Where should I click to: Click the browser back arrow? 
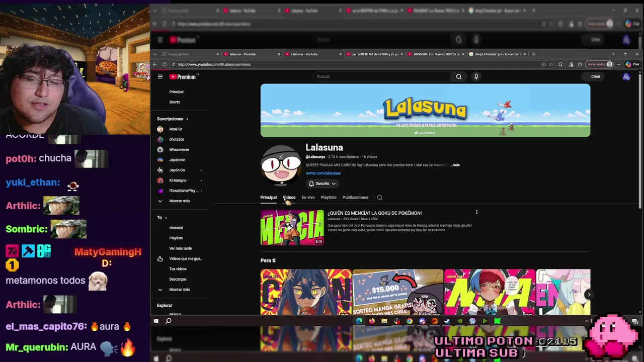tap(155, 64)
